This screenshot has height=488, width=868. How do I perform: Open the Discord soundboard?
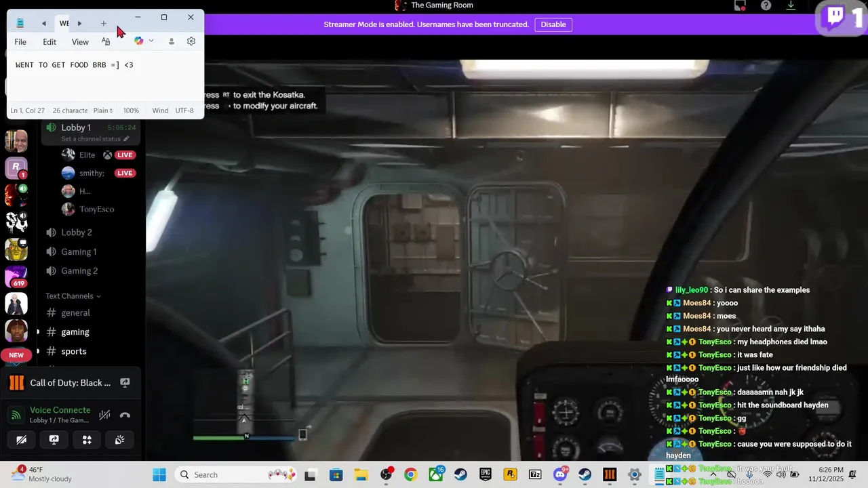(x=119, y=440)
